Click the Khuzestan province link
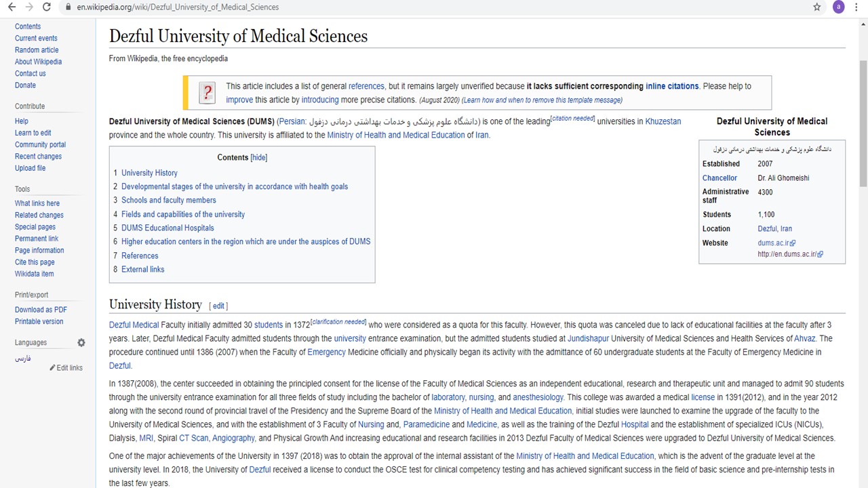 coord(663,121)
